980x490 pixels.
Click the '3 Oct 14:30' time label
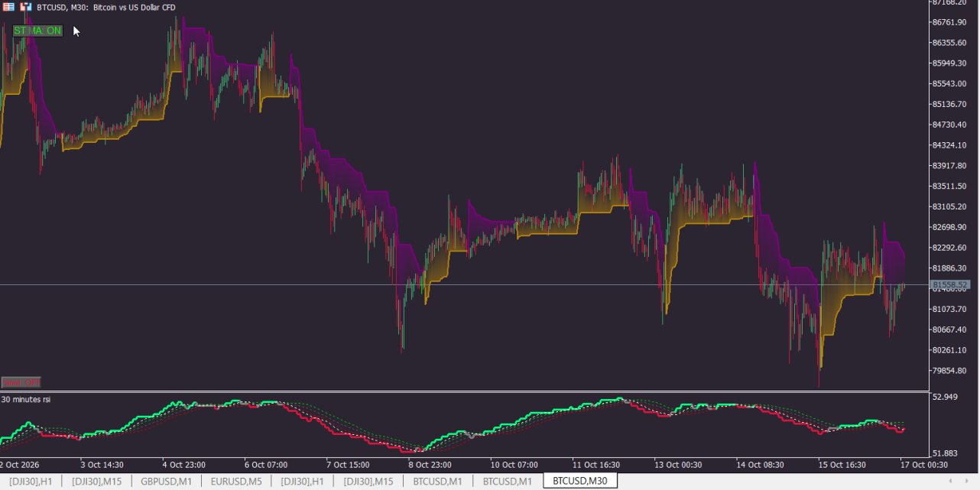click(x=102, y=464)
